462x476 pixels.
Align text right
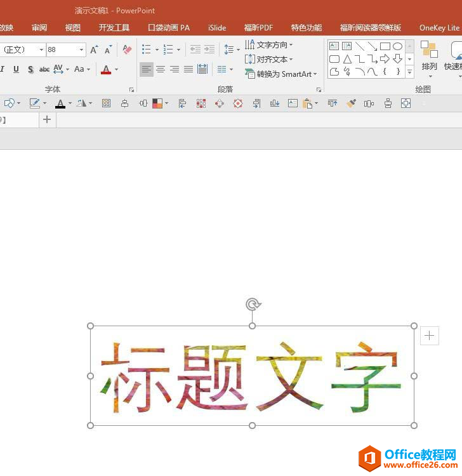click(x=175, y=70)
